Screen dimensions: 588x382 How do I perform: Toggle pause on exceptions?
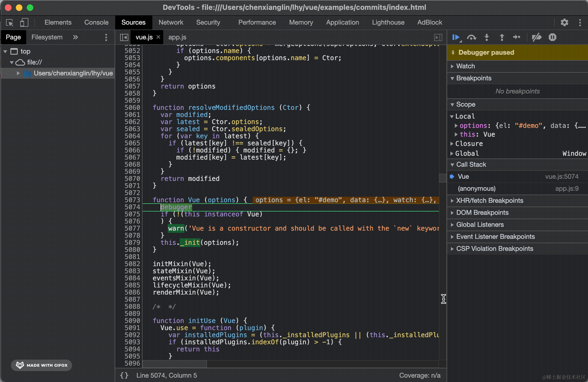coord(552,37)
